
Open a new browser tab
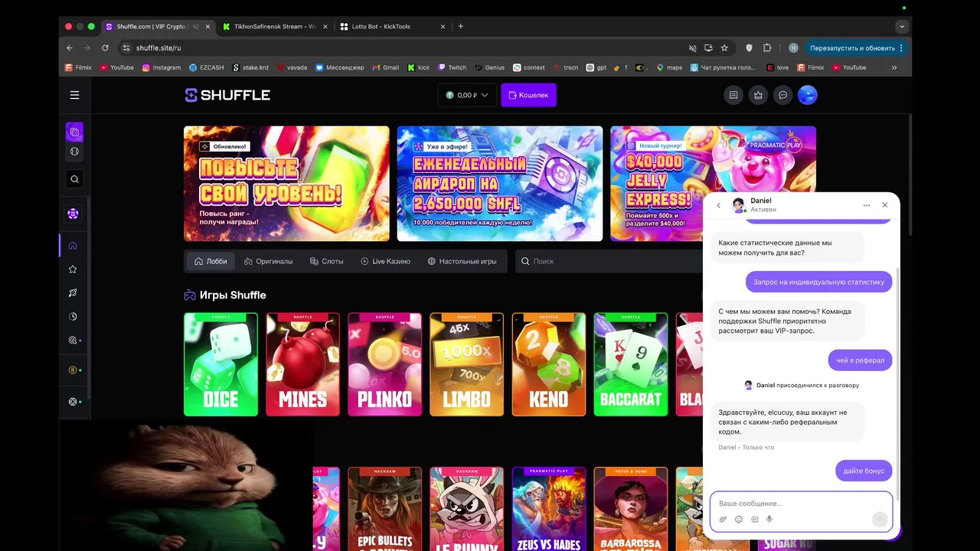point(460,26)
